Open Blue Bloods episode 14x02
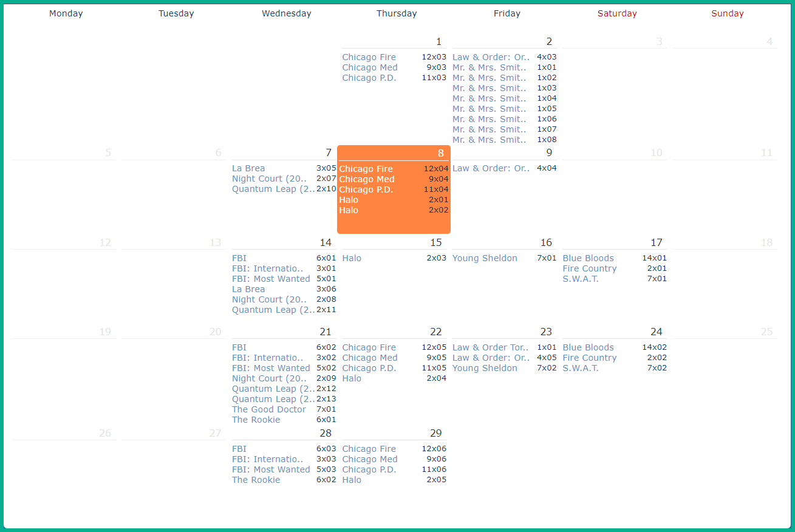 588,347
